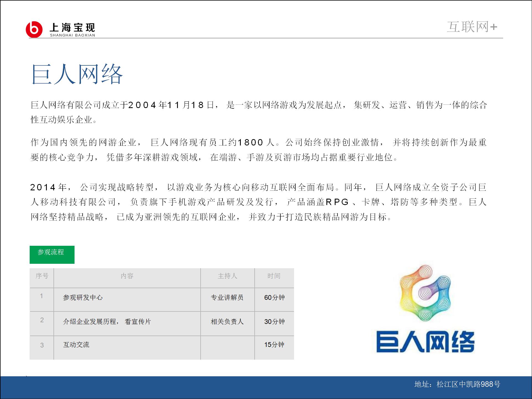This screenshot has width=532, height=399.
Task: Click the 互动交流 table cell
Action: click(x=127, y=348)
